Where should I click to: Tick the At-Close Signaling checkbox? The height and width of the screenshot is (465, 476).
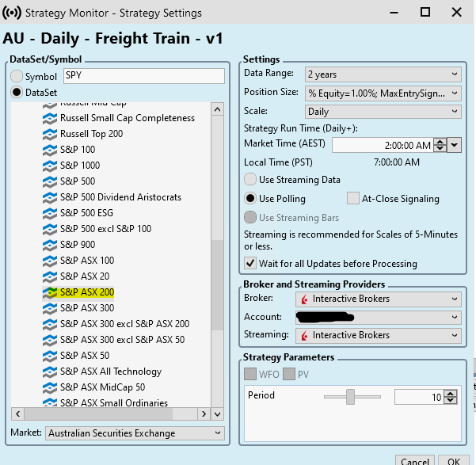(353, 199)
